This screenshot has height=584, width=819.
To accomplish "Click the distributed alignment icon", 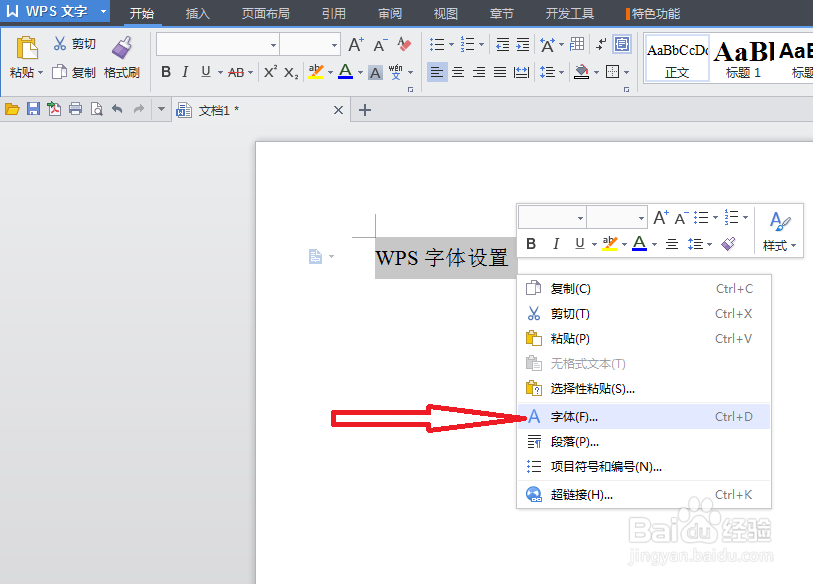I will point(521,72).
